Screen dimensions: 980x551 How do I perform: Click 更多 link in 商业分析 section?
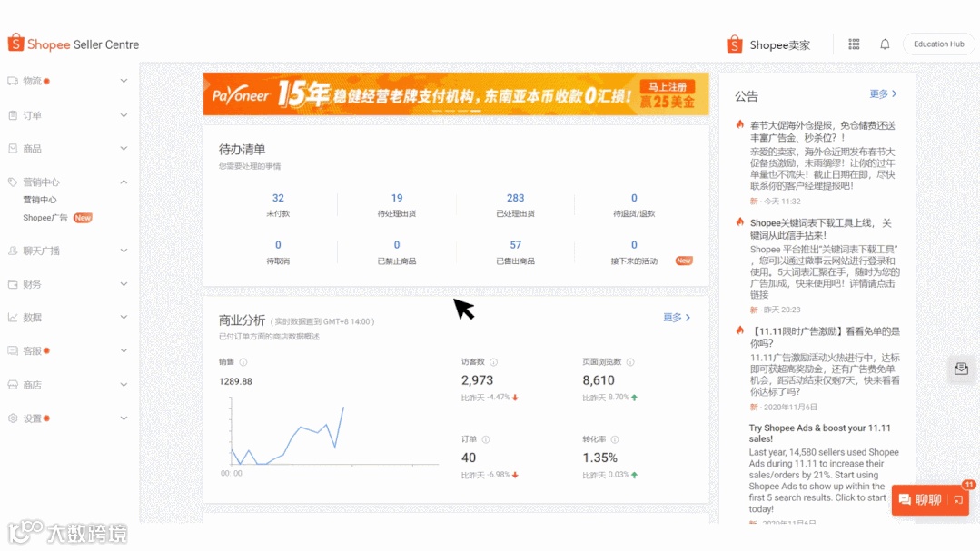(x=677, y=318)
